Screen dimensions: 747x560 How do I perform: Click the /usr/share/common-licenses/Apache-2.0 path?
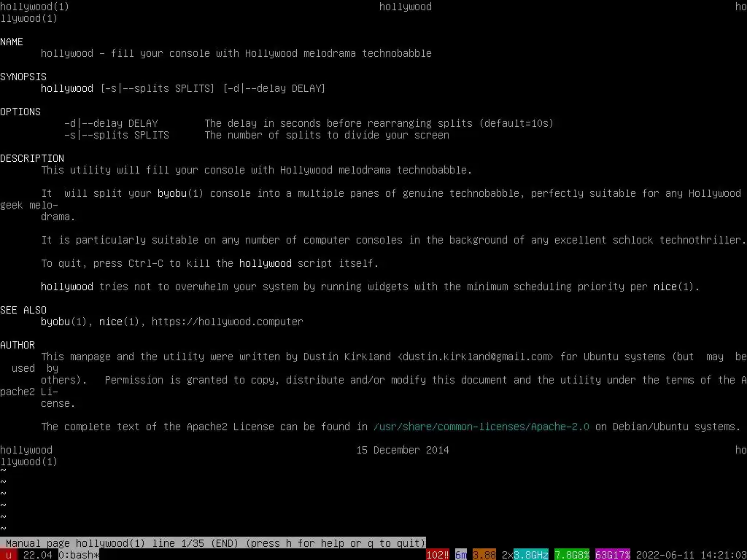pos(481,426)
